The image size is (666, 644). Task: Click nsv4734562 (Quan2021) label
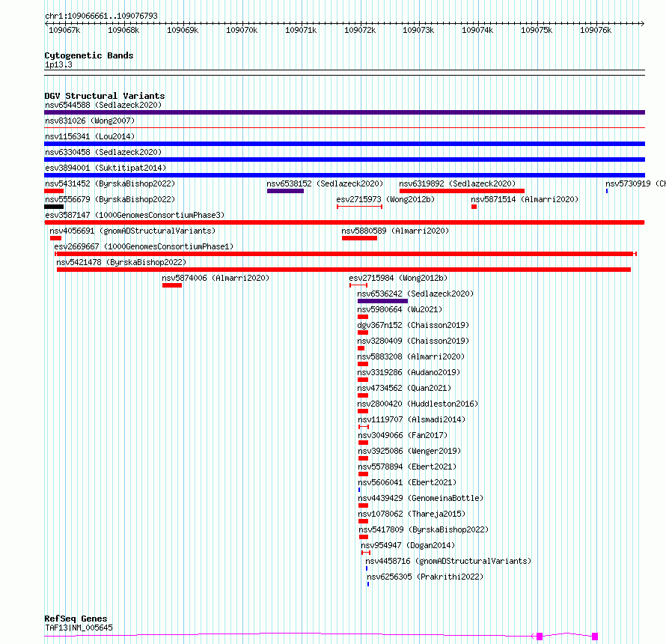(404, 388)
